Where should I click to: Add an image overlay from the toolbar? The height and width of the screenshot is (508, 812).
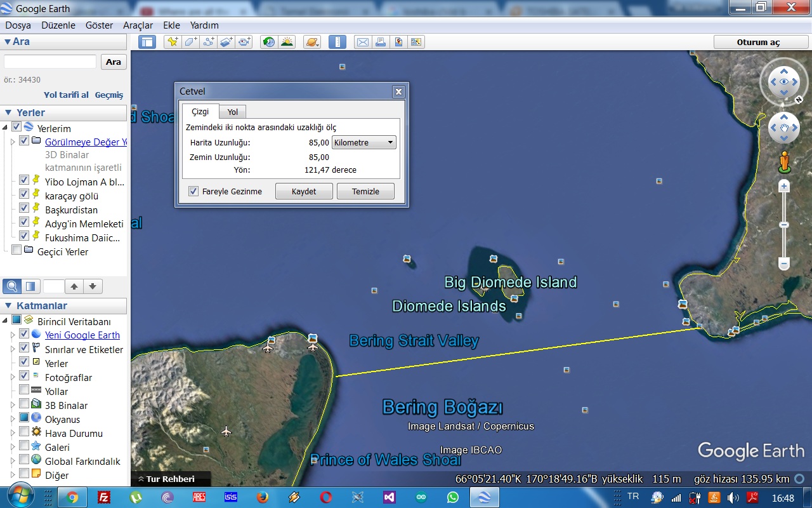(227, 43)
